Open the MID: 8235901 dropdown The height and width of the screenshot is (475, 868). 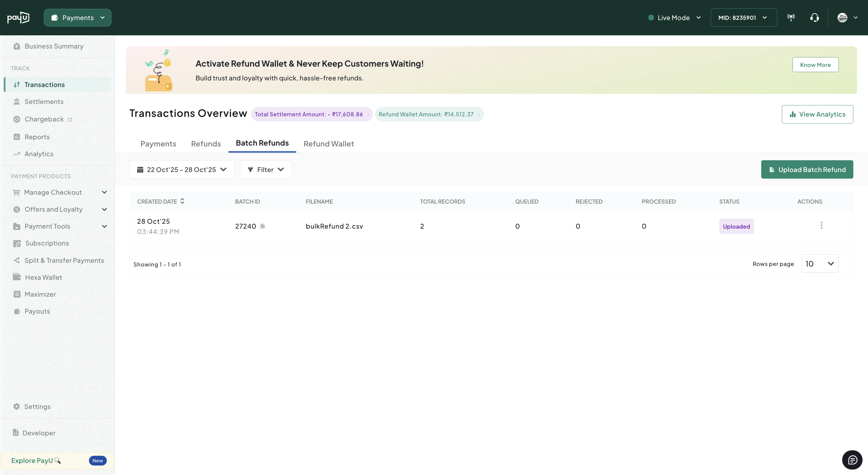pos(743,18)
